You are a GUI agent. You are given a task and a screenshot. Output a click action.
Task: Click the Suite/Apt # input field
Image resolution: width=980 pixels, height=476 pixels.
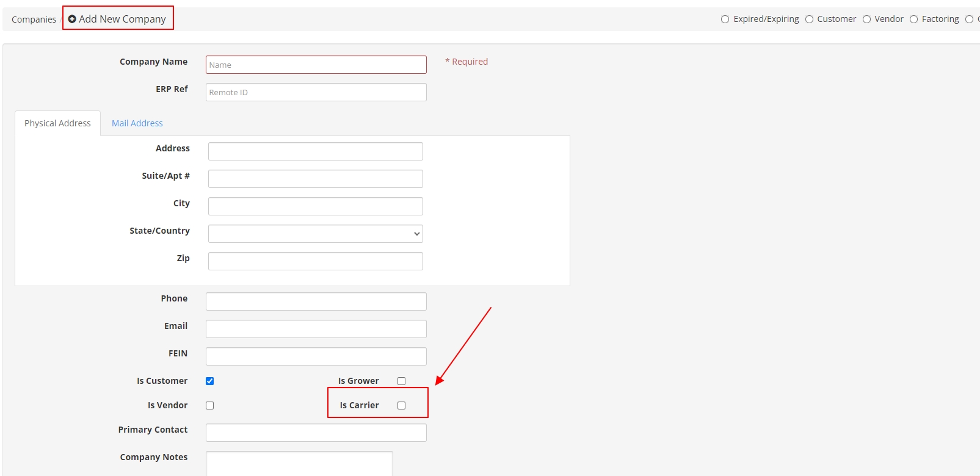(x=315, y=179)
